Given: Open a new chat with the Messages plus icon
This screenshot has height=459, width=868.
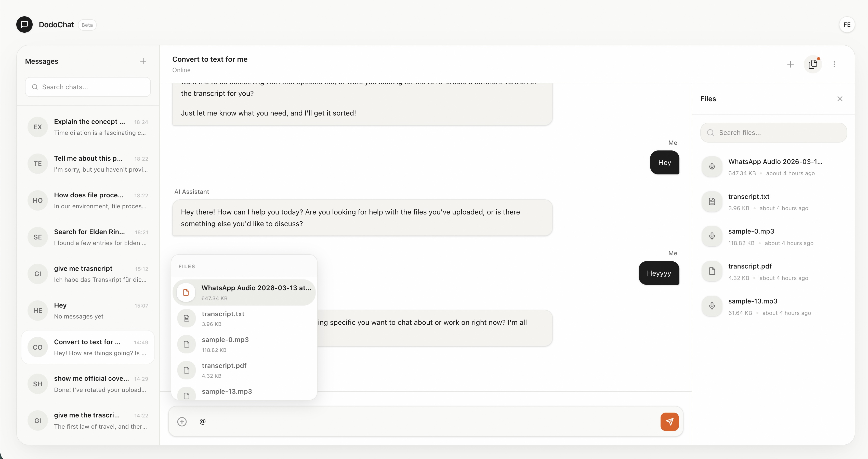Looking at the screenshot, I should click(143, 61).
